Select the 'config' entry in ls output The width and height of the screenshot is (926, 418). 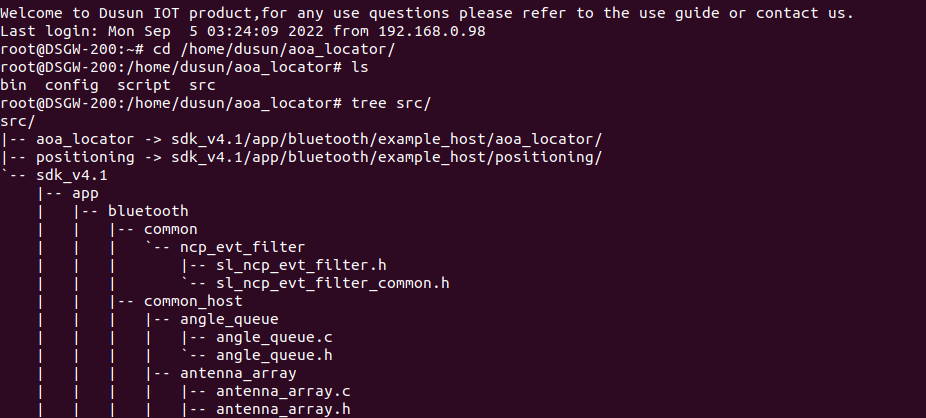[71, 86]
